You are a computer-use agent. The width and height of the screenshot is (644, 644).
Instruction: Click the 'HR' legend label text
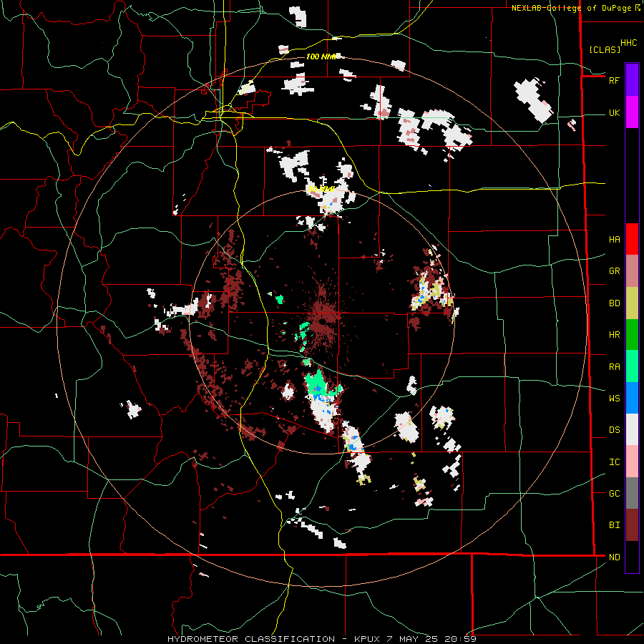[614, 335]
